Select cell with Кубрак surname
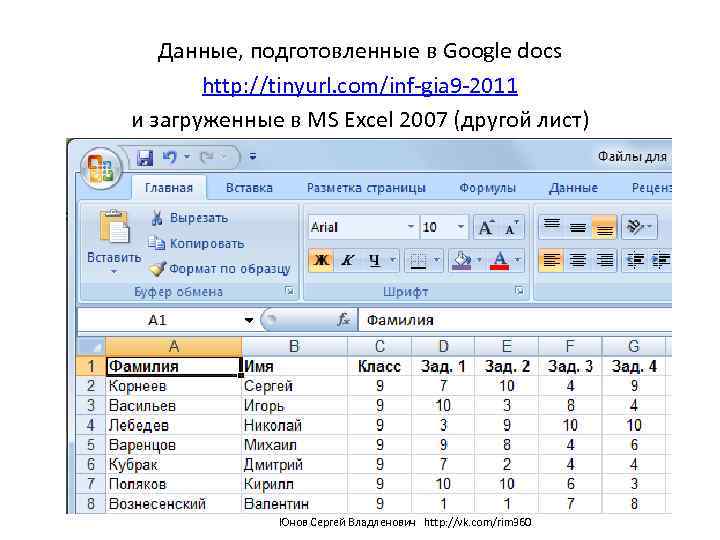The width and height of the screenshot is (720, 540). click(174, 465)
